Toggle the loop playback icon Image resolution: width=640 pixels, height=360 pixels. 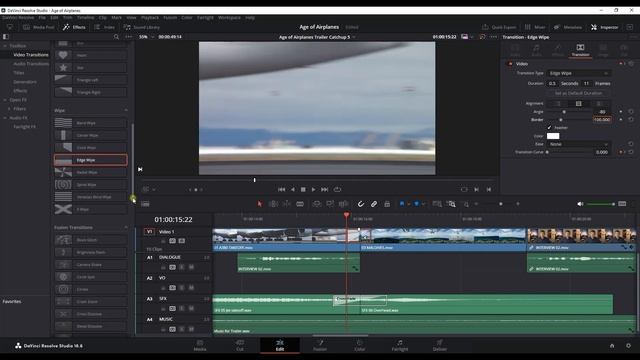[337, 189]
